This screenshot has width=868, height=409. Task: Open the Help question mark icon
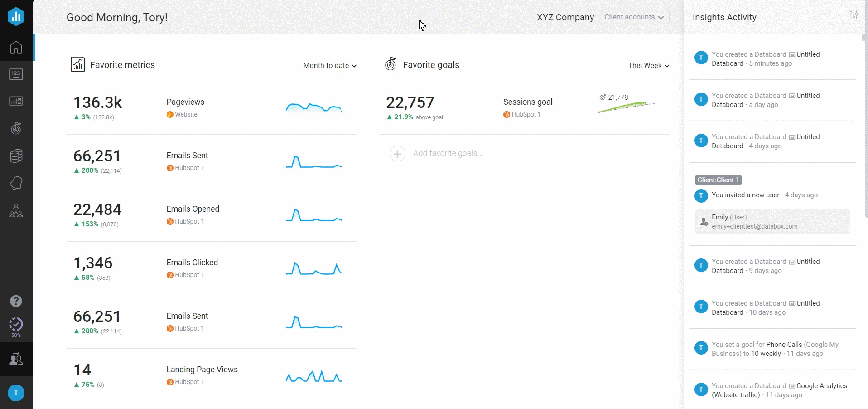tap(16, 301)
